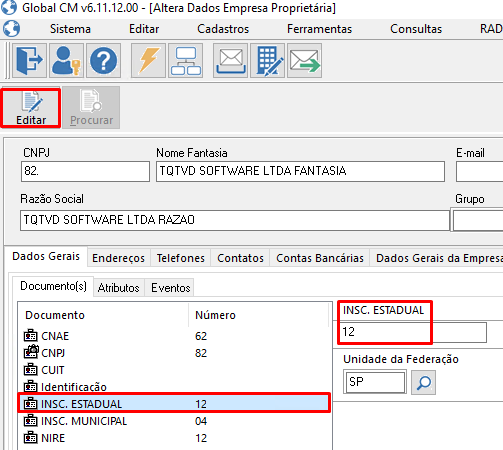
Task: Select the Documento(s) sub-tab
Action: 53,286
